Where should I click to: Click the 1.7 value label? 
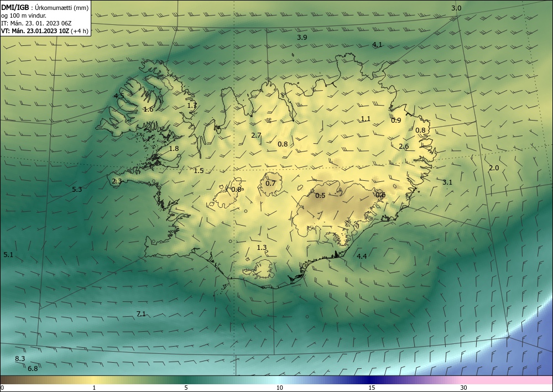192,106
